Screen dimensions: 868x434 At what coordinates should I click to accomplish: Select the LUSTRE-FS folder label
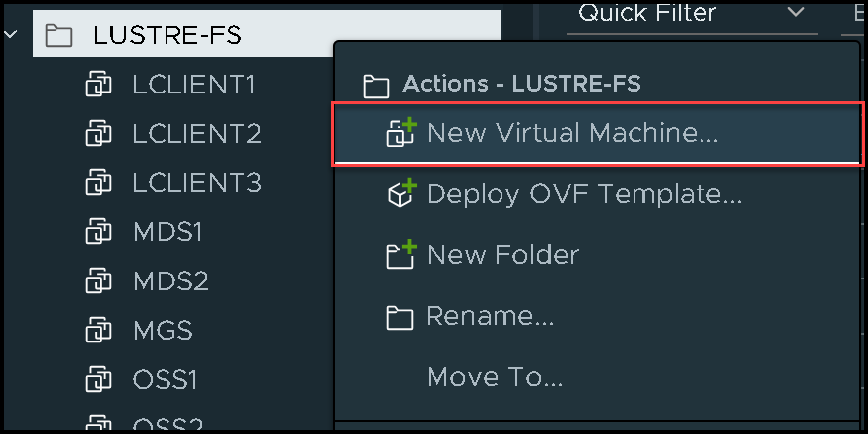click(x=167, y=36)
